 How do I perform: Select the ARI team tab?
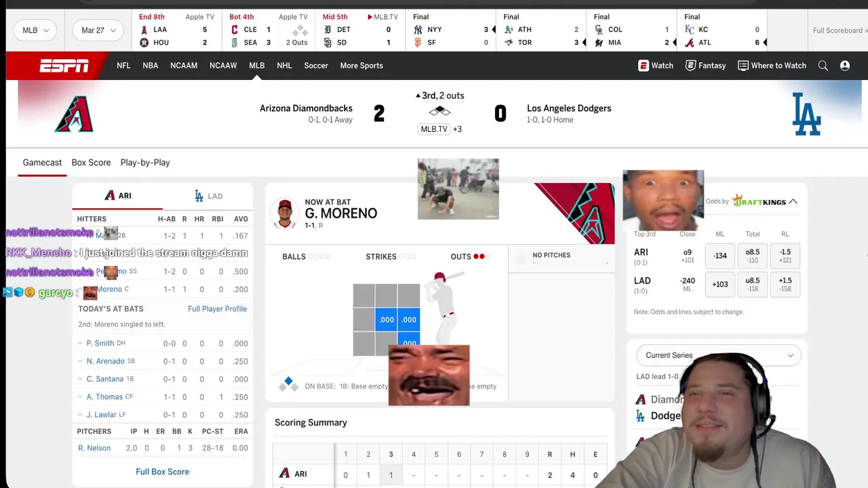[x=117, y=196]
